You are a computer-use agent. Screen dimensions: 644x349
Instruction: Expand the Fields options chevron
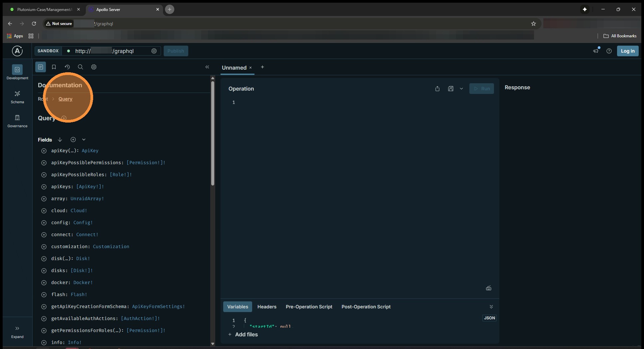point(84,140)
